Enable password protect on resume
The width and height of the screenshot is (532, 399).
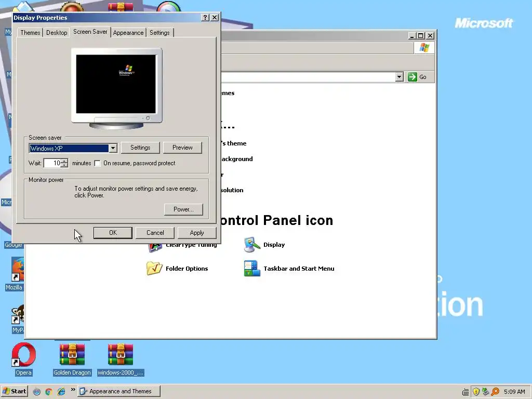(x=97, y=163)
